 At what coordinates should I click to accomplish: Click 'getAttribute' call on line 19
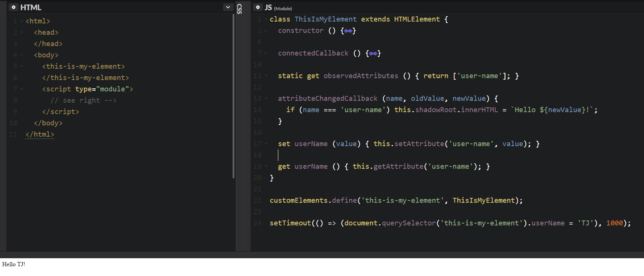pos(399,167)
